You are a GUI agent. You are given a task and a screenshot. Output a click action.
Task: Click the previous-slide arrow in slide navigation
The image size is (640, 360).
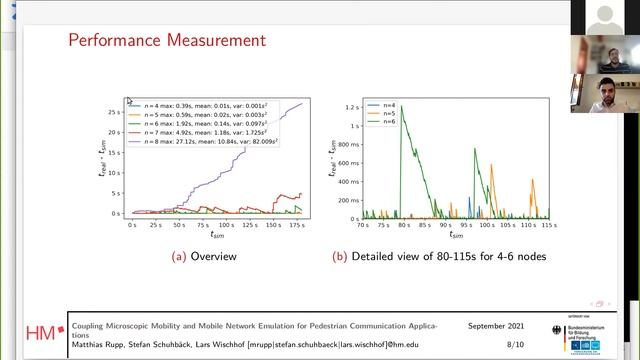591,304
